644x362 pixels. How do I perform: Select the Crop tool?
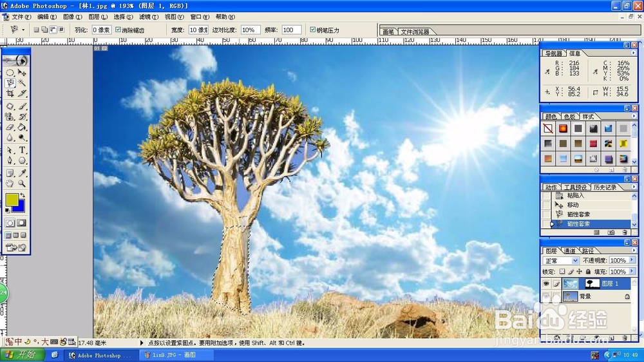click(x=10, y=93)
